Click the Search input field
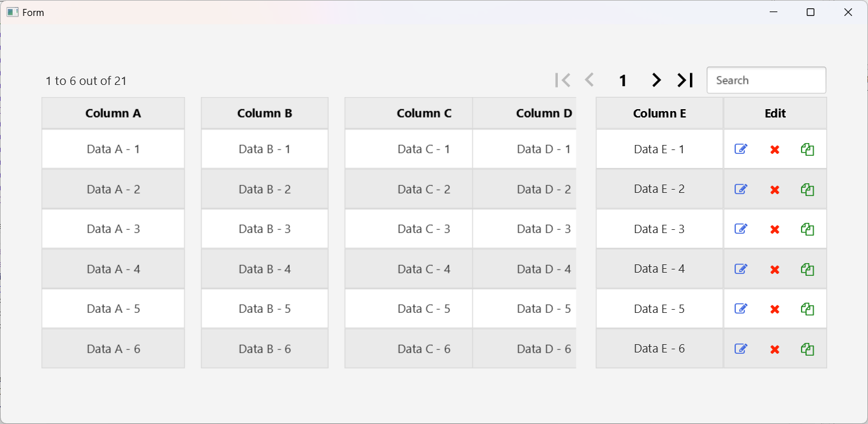Image resolution: width=868 pixels, height=424 pixels. click(x=766, y=80)
